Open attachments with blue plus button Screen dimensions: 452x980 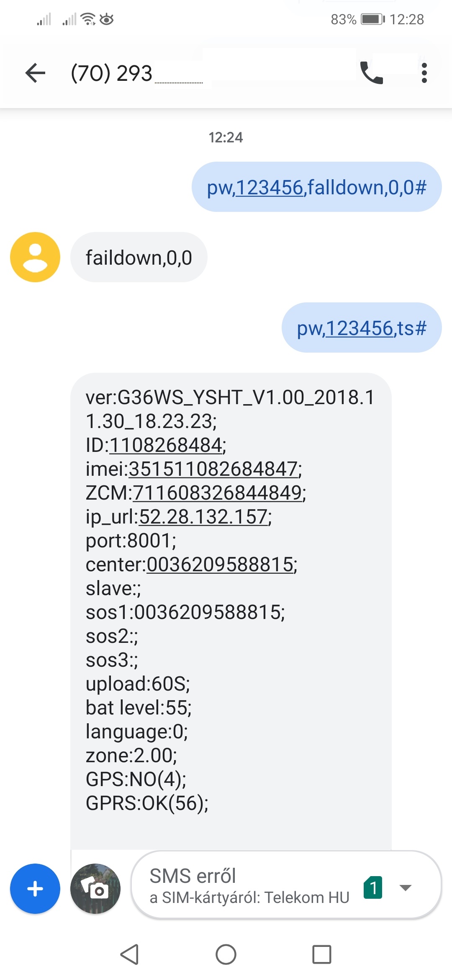tap(35, 889)
